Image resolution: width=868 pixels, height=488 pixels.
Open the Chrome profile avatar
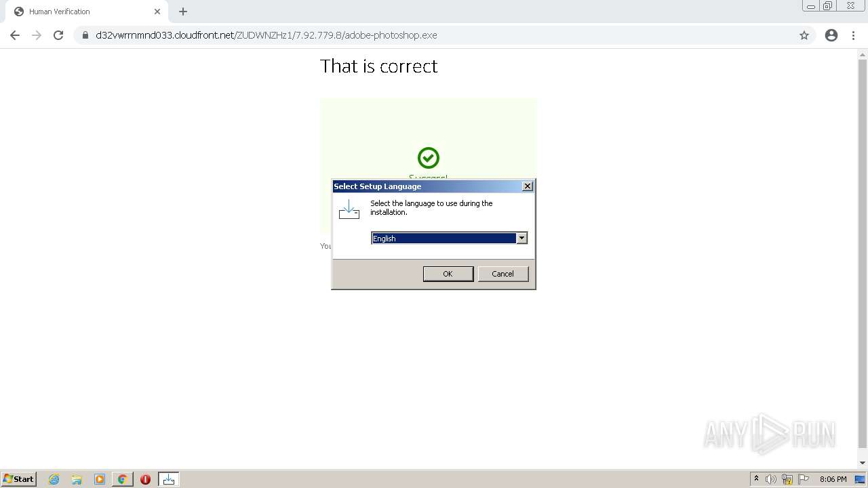point(831,35)
